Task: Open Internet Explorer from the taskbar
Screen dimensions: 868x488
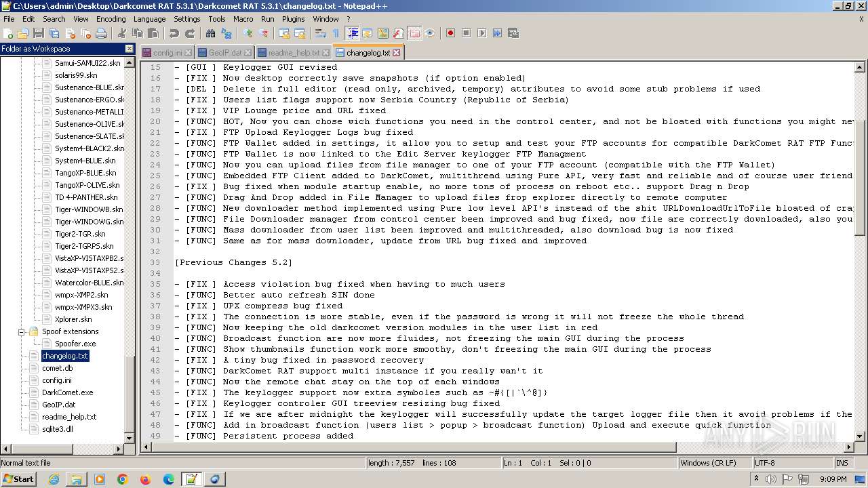Action: tap(54, 479)
